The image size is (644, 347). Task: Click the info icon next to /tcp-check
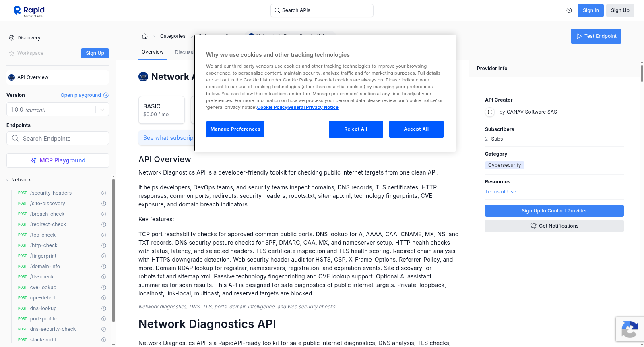point(104,235)
